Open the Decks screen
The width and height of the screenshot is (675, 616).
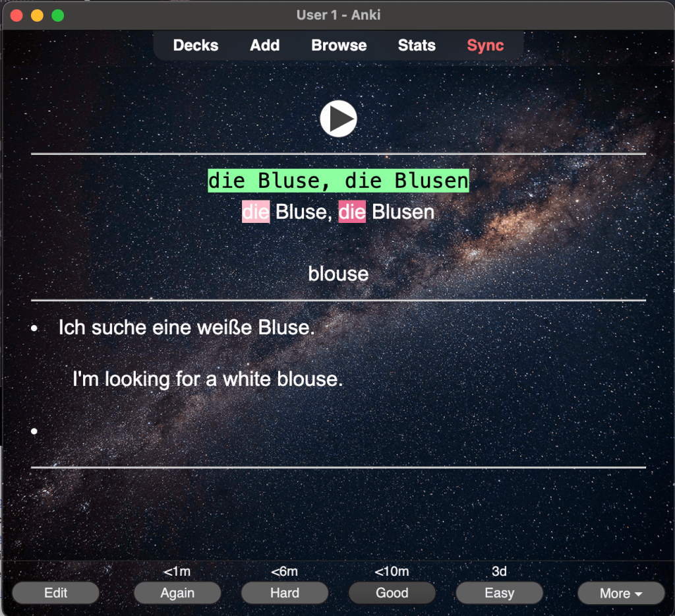point(196,46)
